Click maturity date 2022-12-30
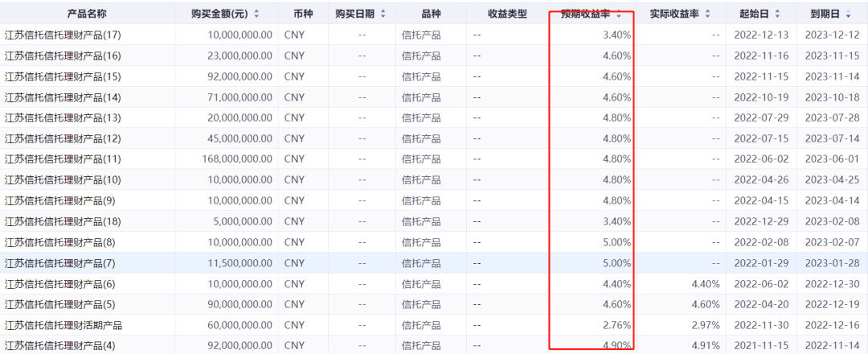The image size is (868, 354). point(832,284)
